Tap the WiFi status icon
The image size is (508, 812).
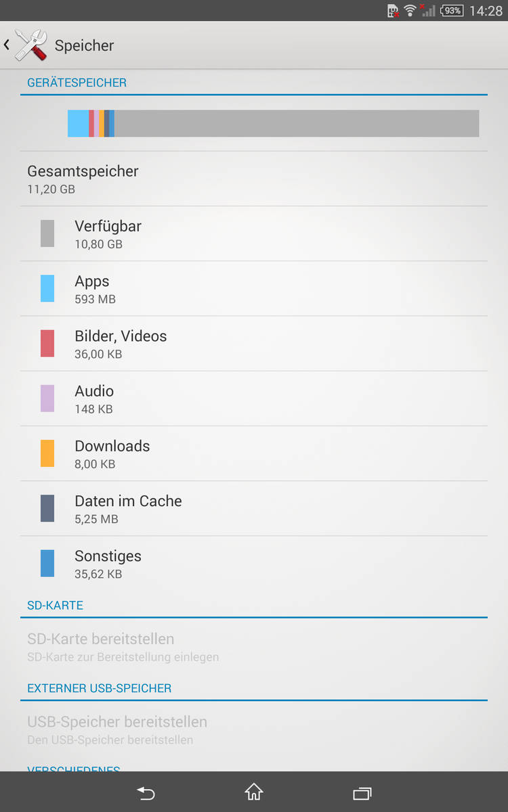tap(410, 10)
